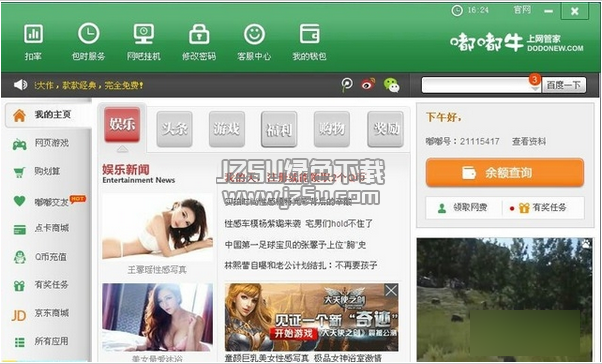Click 开始游戏 in the game banner

point(293,333)
